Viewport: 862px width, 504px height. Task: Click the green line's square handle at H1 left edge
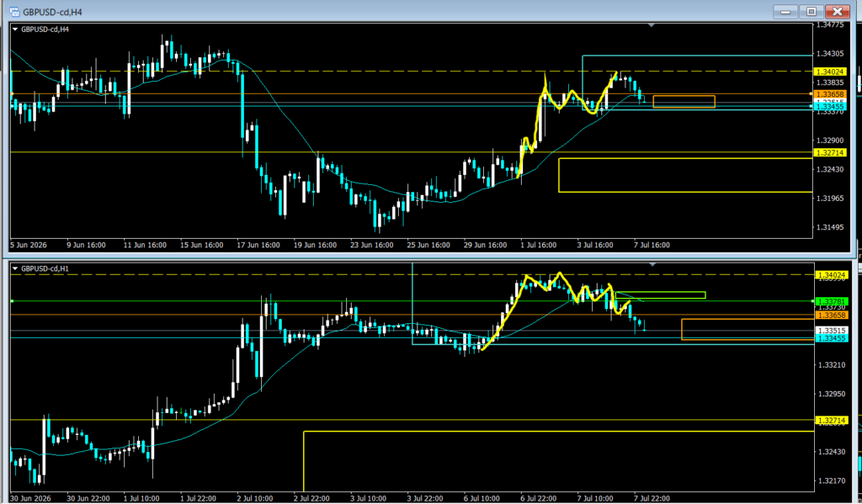point(12,300)
